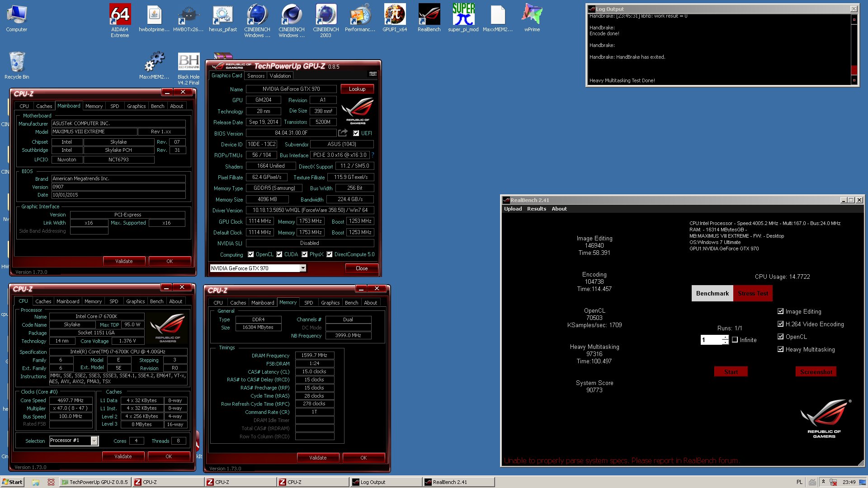The image size is (868, 488).
Task: Open the GPU selector dropdown in GPU-Z
Action: tap(303, 268)
